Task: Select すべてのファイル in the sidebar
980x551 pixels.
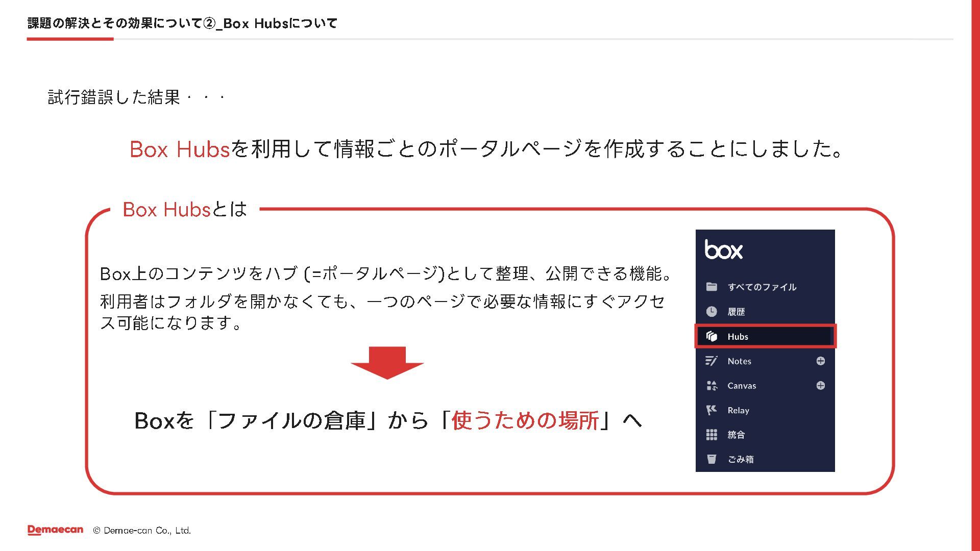Action: tap(762, 287)
